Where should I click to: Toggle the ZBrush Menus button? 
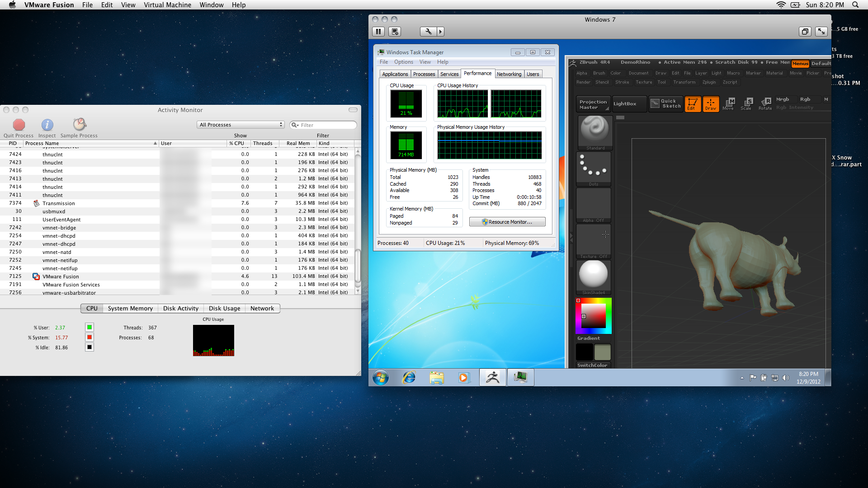[800, 64]
